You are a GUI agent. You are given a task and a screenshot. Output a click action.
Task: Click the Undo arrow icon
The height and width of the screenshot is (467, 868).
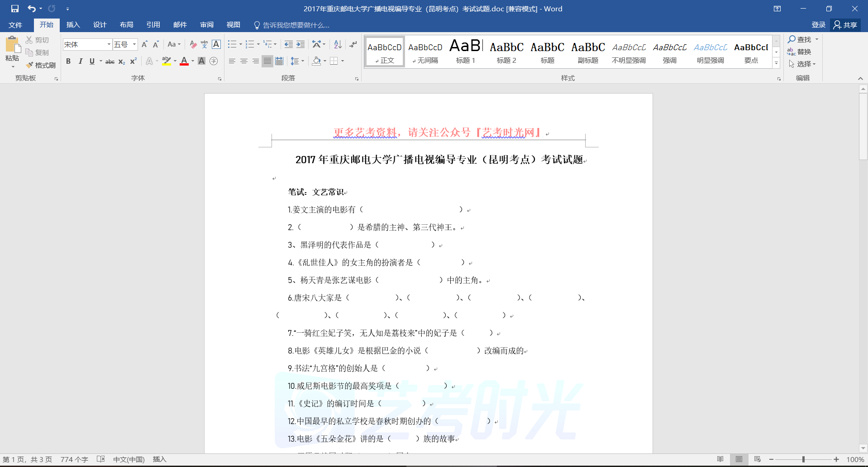[x=31, y=9]
